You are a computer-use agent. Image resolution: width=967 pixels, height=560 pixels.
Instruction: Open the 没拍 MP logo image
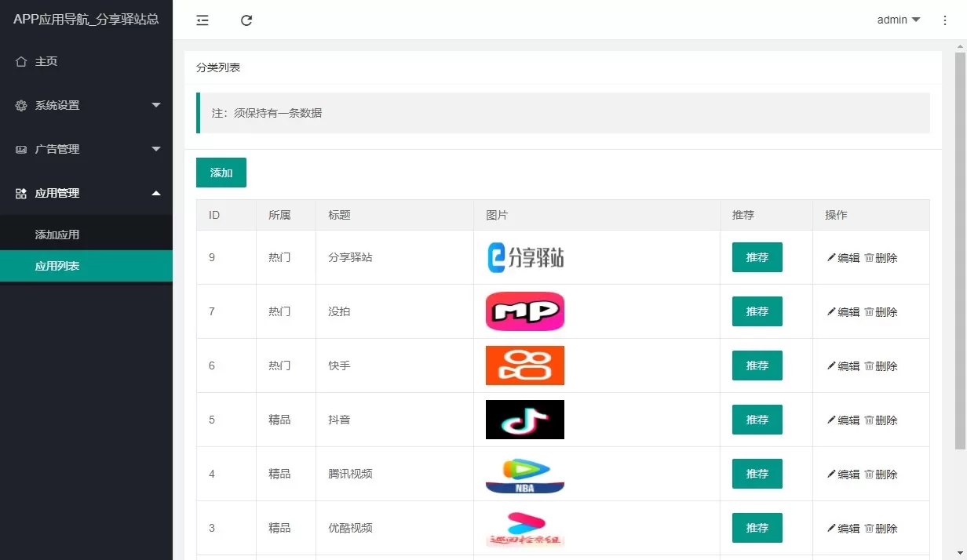(525, 311)
